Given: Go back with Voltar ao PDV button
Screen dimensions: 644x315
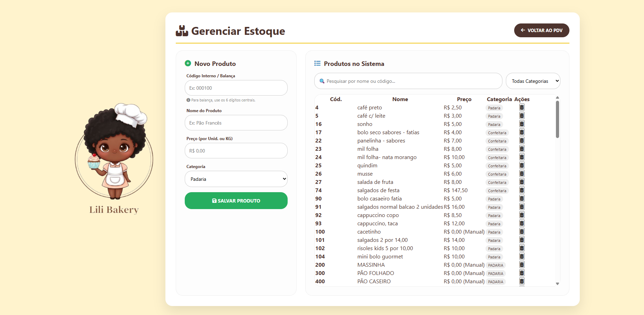Looking at the screenshot, I should coord(541,30).
